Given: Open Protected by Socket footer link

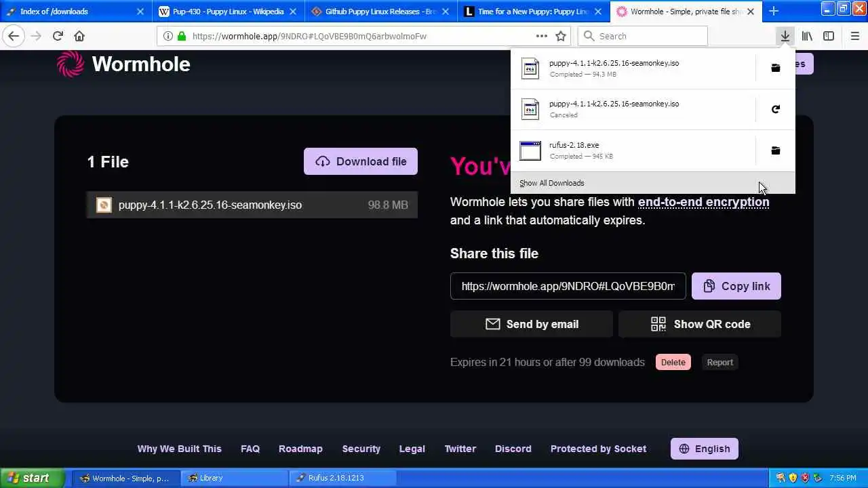Looking at the screenshot, I should tap(598, 449).
